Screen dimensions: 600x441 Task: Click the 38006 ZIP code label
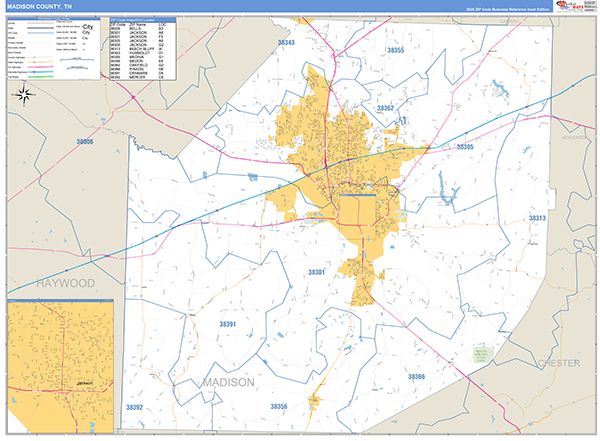[x=84, y=142]
